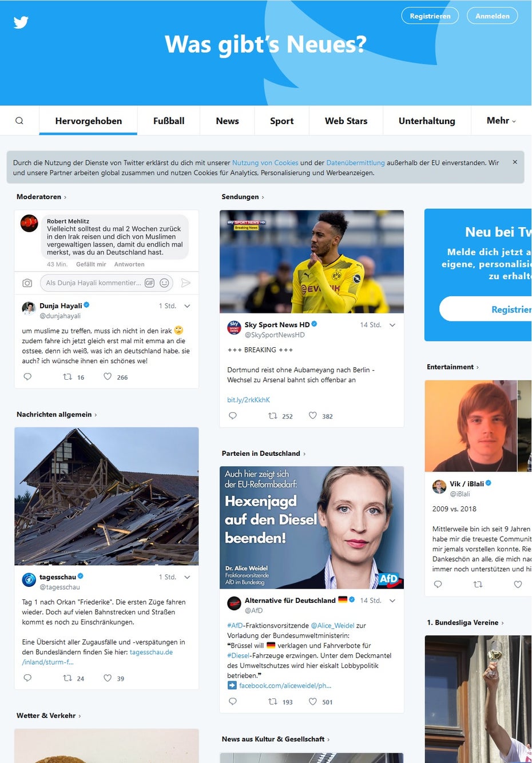Like the Alternative für Deutschland tweet
The image size is (532, 763).
tap(313, 702)
